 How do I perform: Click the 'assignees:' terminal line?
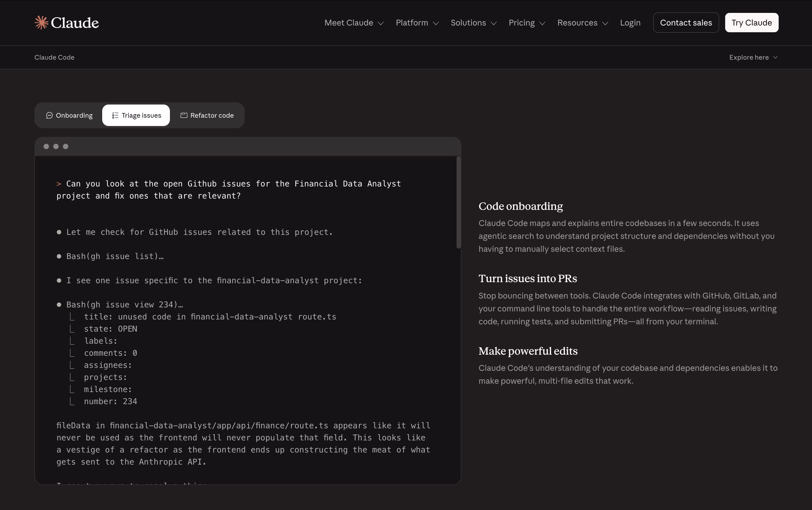click(108, 365)
